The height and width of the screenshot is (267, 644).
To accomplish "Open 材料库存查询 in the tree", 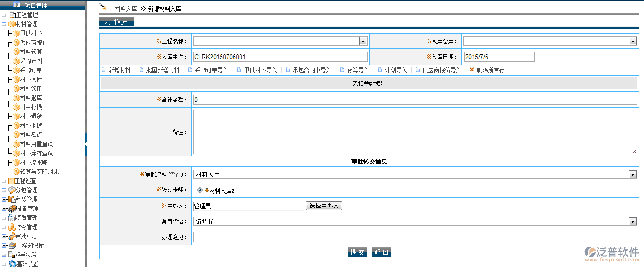I will pyautogui.click(x=36, y=153).
